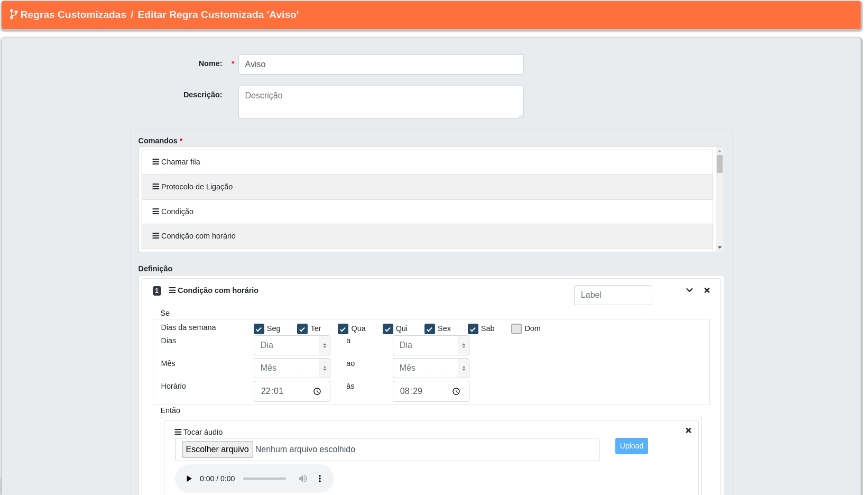
Task: Click the drag handle icon of Tocar áudio
Action: coord(178,432)
